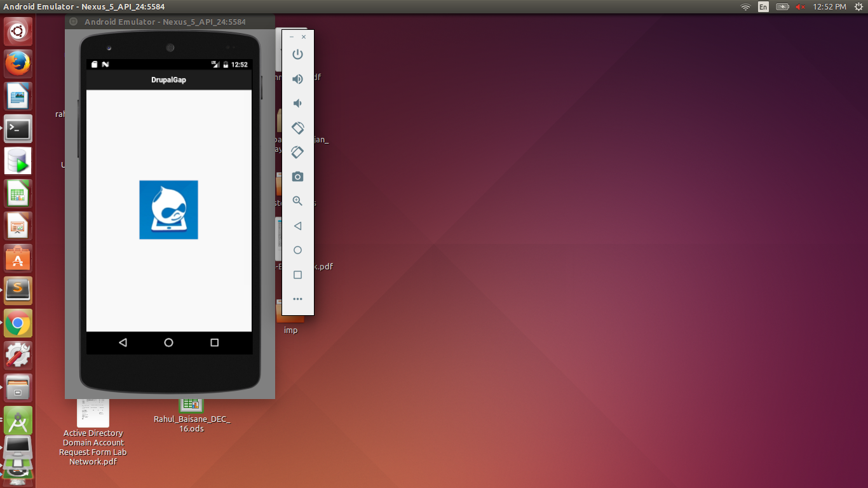Capture a screenshot with the camera icon

297,176
